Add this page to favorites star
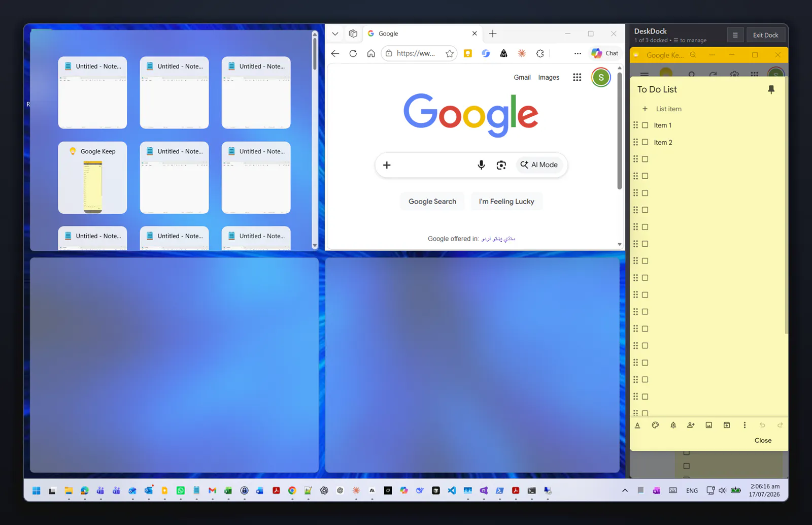812x525 pixels. [450, 53]
